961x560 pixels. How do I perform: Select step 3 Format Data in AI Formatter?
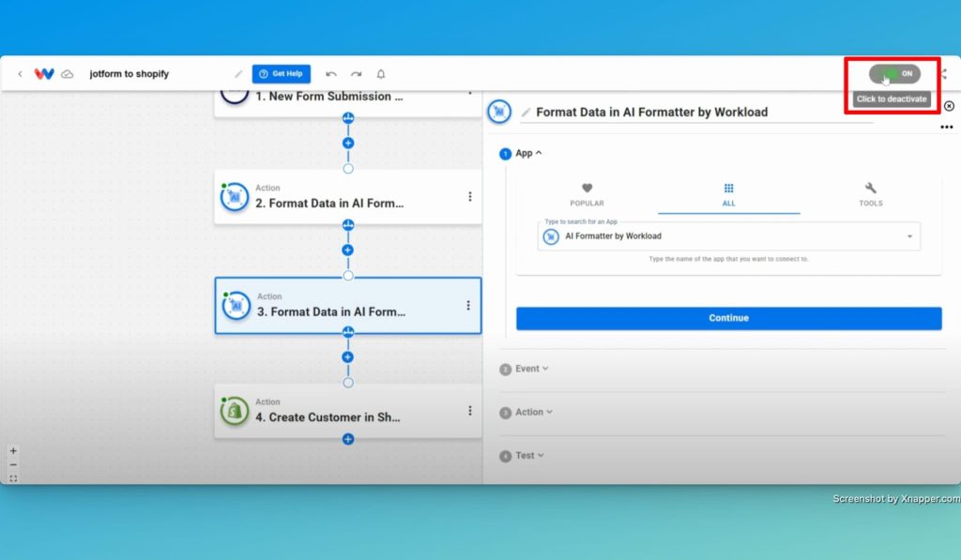point(347,305)
